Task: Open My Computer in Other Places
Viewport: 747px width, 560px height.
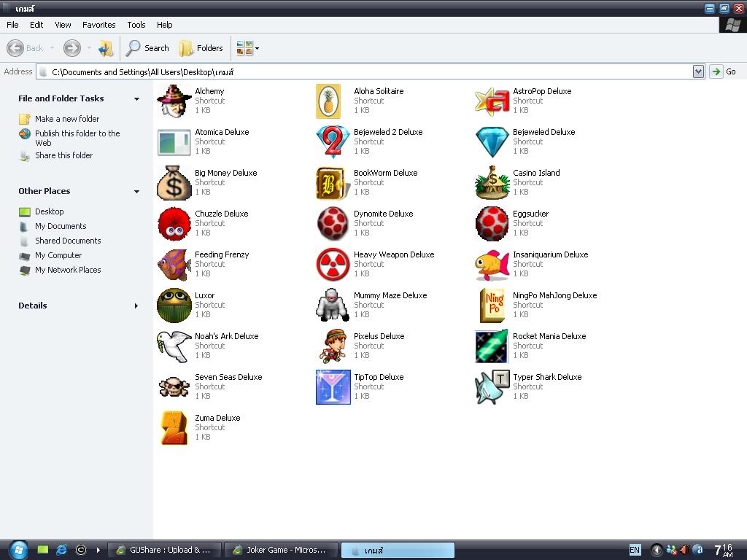Action: coord(58,256)
